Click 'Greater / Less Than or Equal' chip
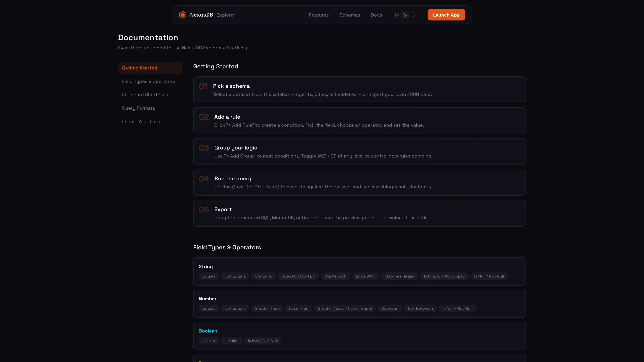This screenshot has width=644, height=362. click(x=345, y=308)
